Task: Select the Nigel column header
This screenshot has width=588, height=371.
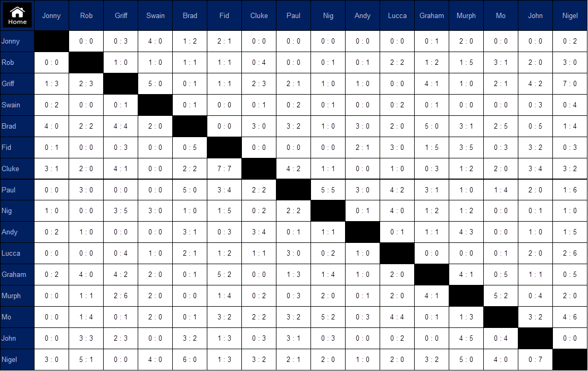Action: point(570,15)
